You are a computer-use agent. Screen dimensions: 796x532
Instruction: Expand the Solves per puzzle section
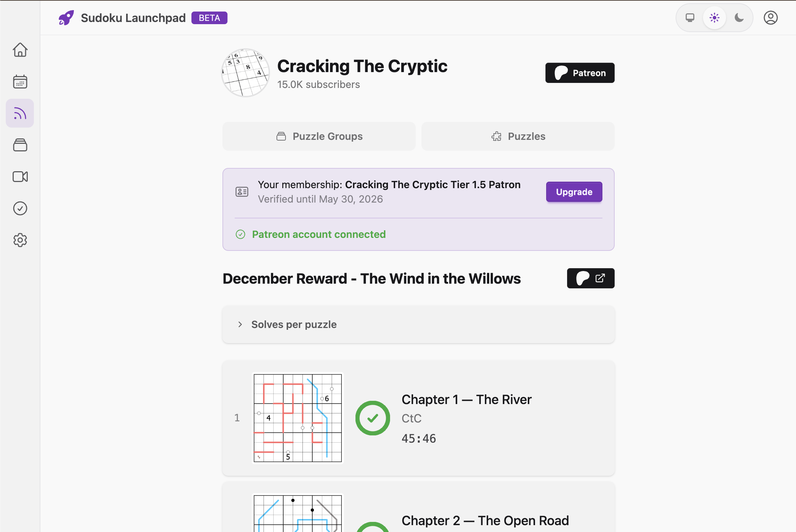(294, 324)
